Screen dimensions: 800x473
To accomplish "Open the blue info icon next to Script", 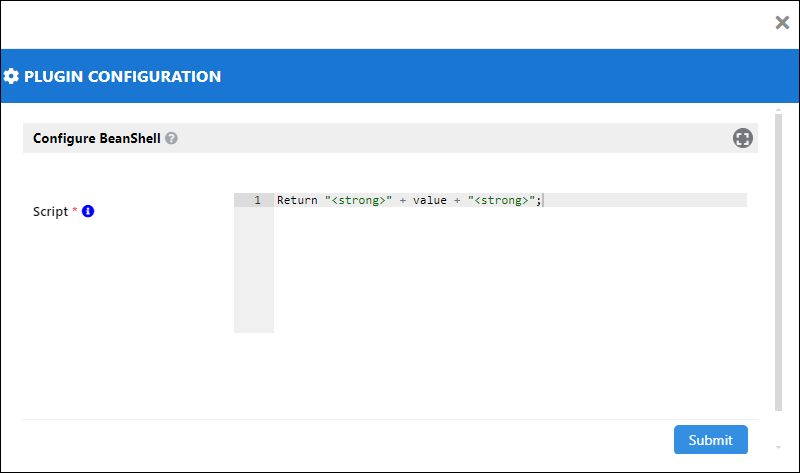I will click(x=88, y=211).
